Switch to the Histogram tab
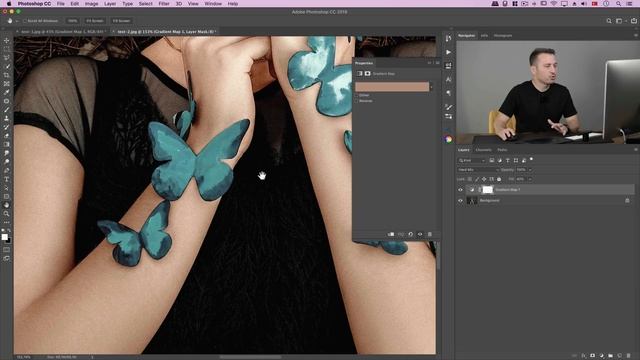The height and width of the screenshot is (360, 640). (503, 36)
